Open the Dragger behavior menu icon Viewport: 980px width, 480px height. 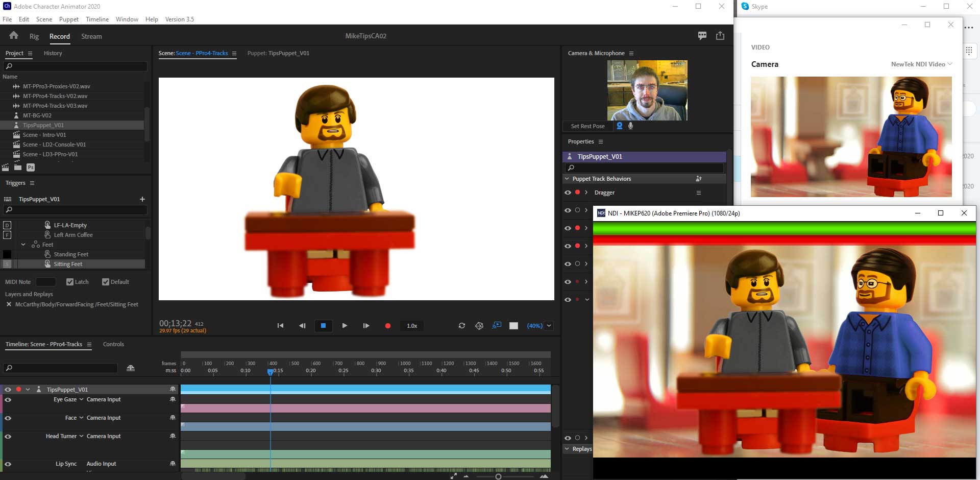tap(699, 193)
